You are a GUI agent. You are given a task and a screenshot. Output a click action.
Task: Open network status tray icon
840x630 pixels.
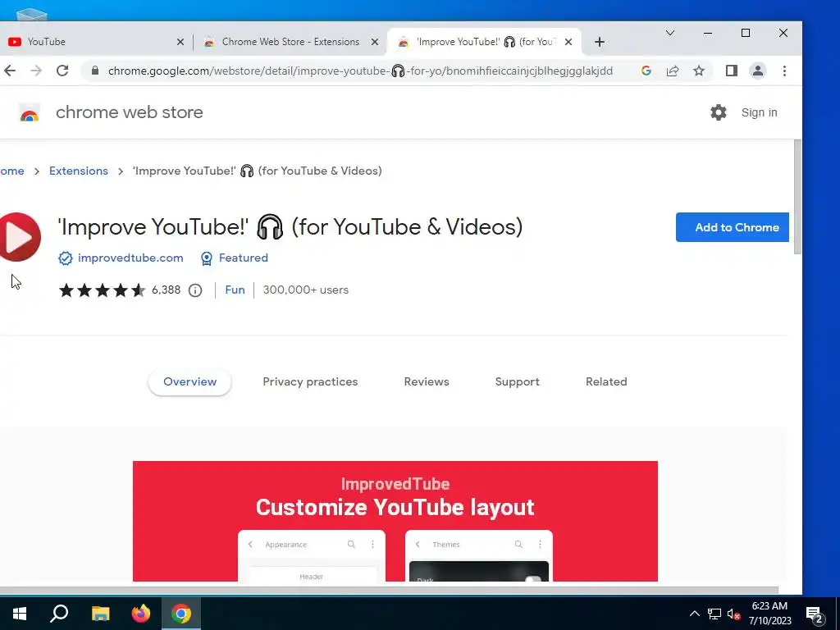point(714,614)
